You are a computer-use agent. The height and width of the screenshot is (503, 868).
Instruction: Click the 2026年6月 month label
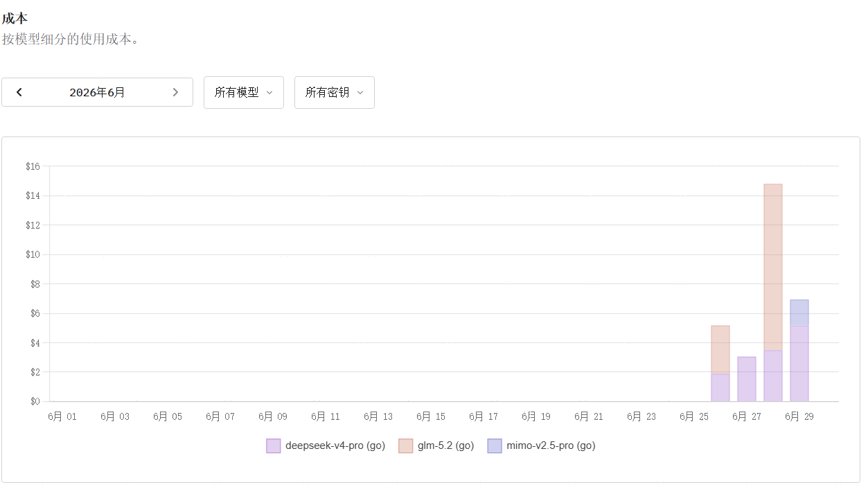[x=97, y=92]
